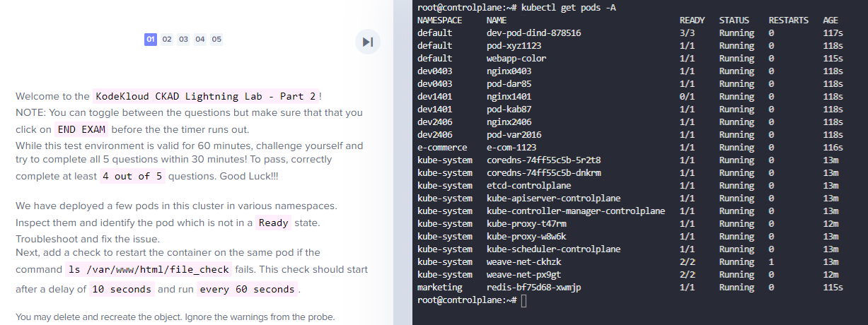Image resolution: width=868 pixels, height=325 pixels.
Task: Click the highlighted 'Ready' state keyword
Action: point(274,223)
